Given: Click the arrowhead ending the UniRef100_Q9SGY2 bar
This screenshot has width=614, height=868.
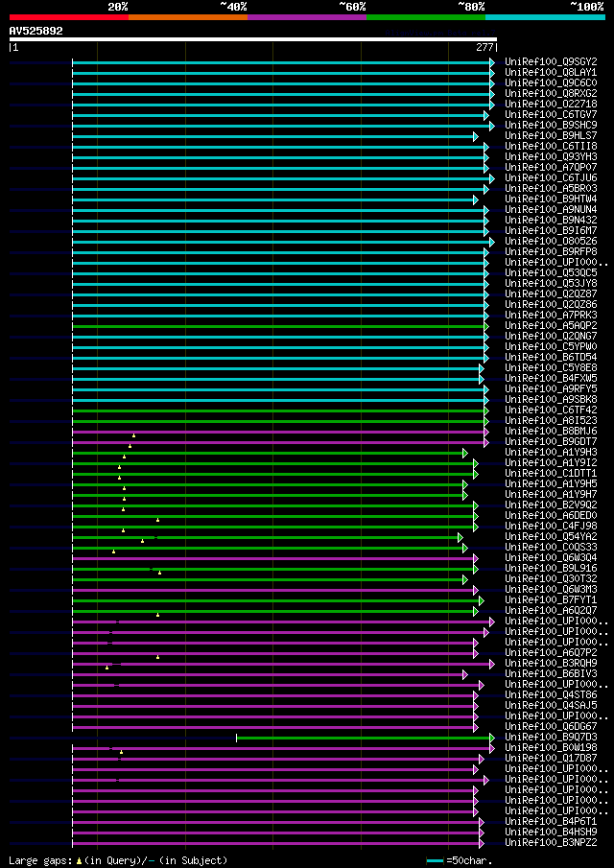Looking at the screenshot, I should click(491, 63).
